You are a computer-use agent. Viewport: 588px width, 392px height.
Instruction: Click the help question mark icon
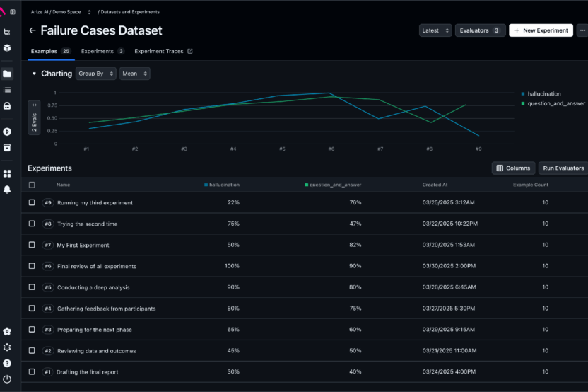pos(7,363)
